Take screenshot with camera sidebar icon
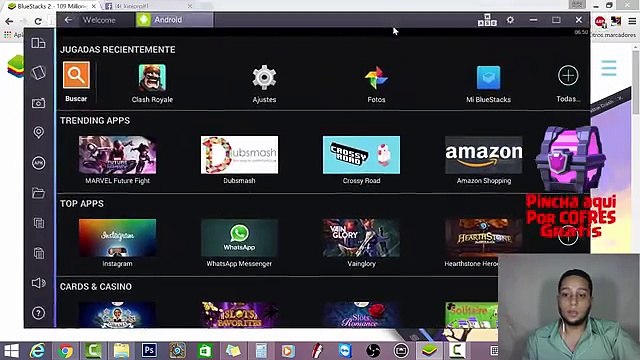Viewport: 640px width, 360px height. click(x=38, y=103)
